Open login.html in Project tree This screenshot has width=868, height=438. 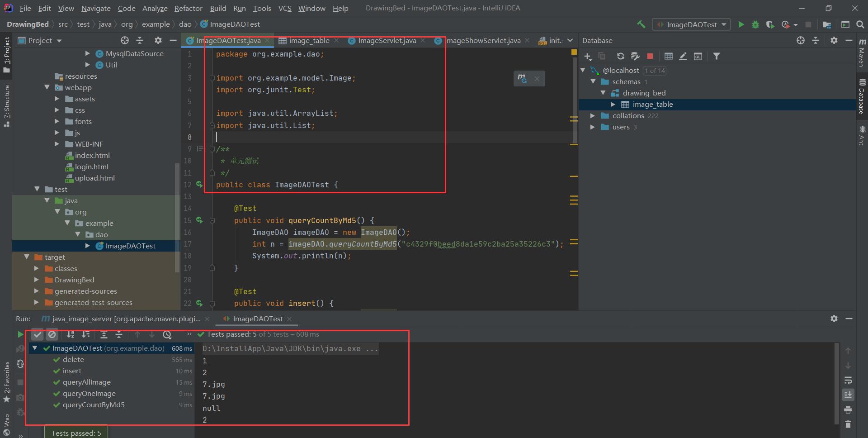pos(92,167)
